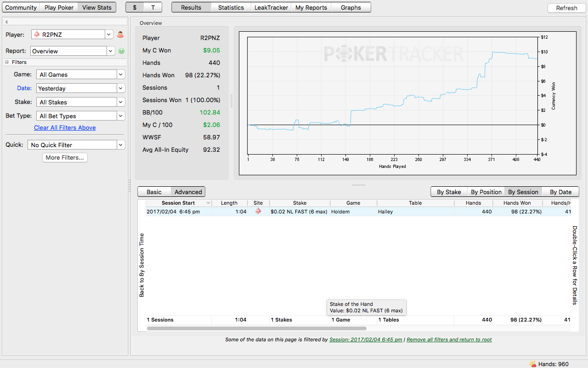Open the Report dropdown showing Overview
The image size is (588, 368).
[x=73, y=51]
